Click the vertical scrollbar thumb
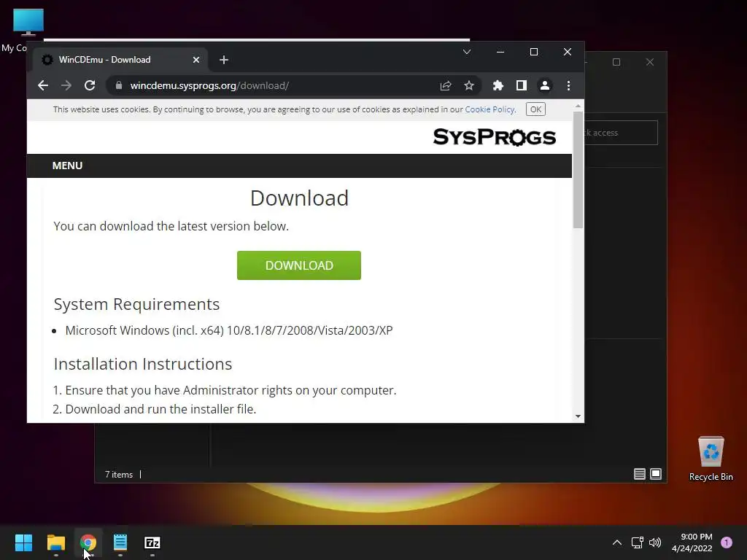Screen dimensions: 747x560 [x=578, y=169]
